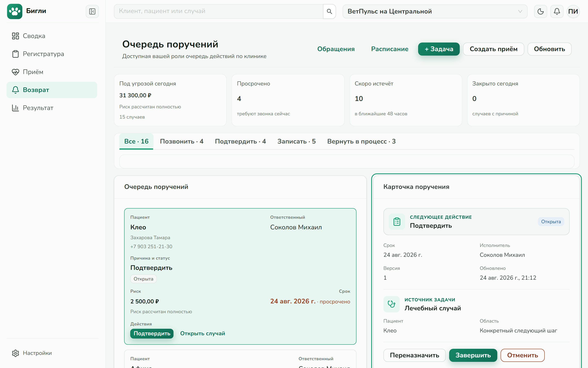Switch to Вернуть в процесс · 3 tab
The width and height of the screenshot is (588, 368).
click(361, 141)
